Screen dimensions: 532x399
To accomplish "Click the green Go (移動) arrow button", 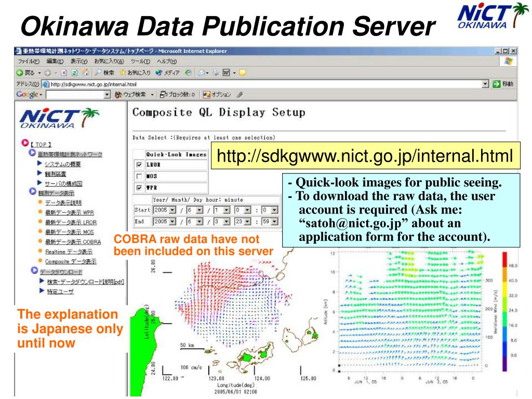I will click(x=497, y=84).
